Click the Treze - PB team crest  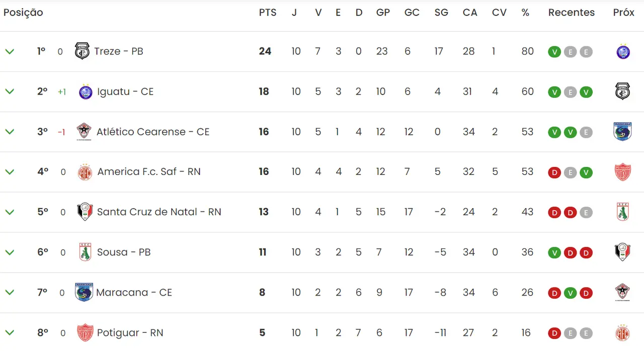(x=82, y=51)
